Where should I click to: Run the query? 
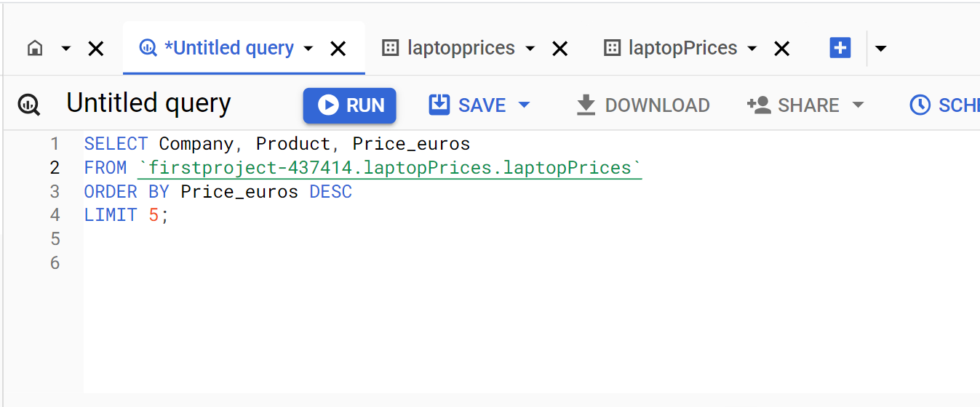click(350, 105)
